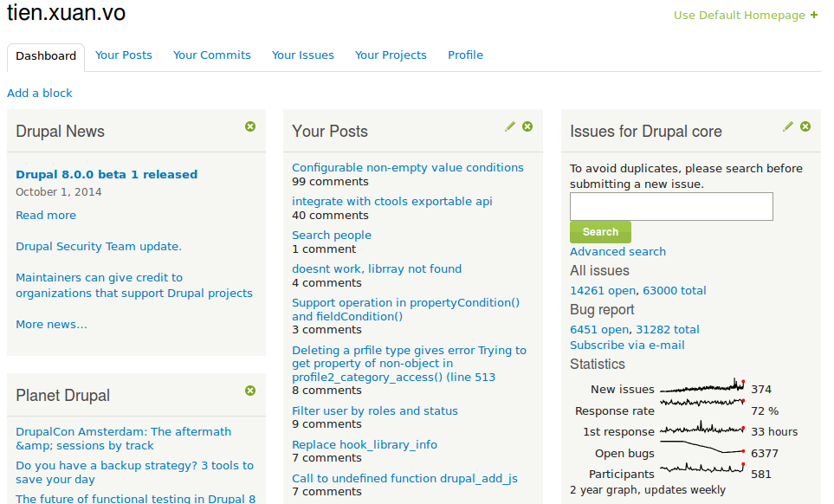The image size is (834, 504).
Task: Click the 'tien.xuan.vo' page title
Action: click(66, 12)
